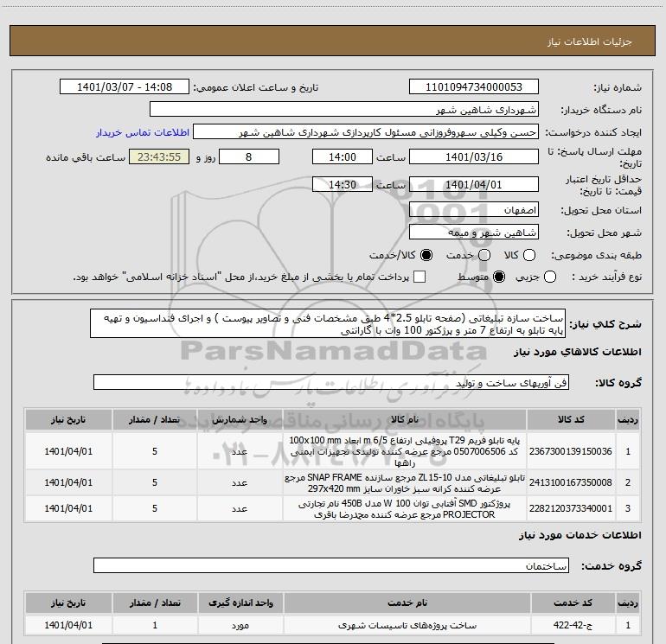Click the requester field حسن وکیلی سهروفروزانی
The image size is (666, 644).
click(366, 132)
